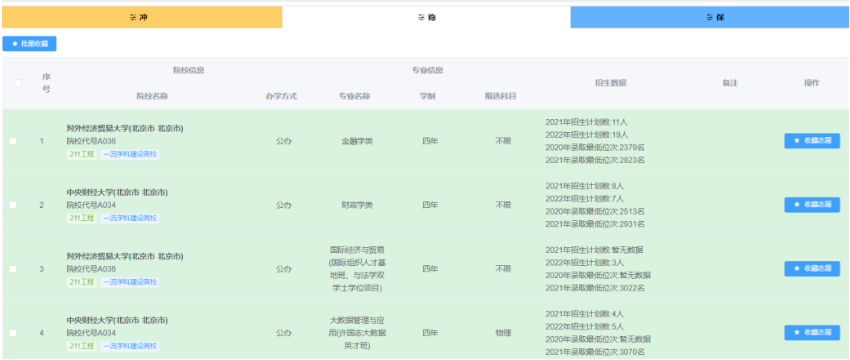The width and height of the screenshot is (850, 360).
Task: Click 2021年录取最低位次:2823名 text
Action: [595, 160]
